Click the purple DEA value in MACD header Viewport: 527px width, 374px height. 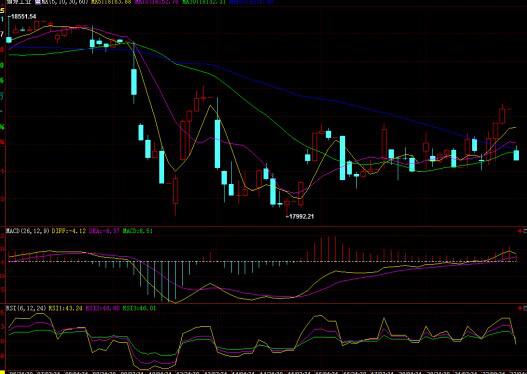[x=104, y=231]
